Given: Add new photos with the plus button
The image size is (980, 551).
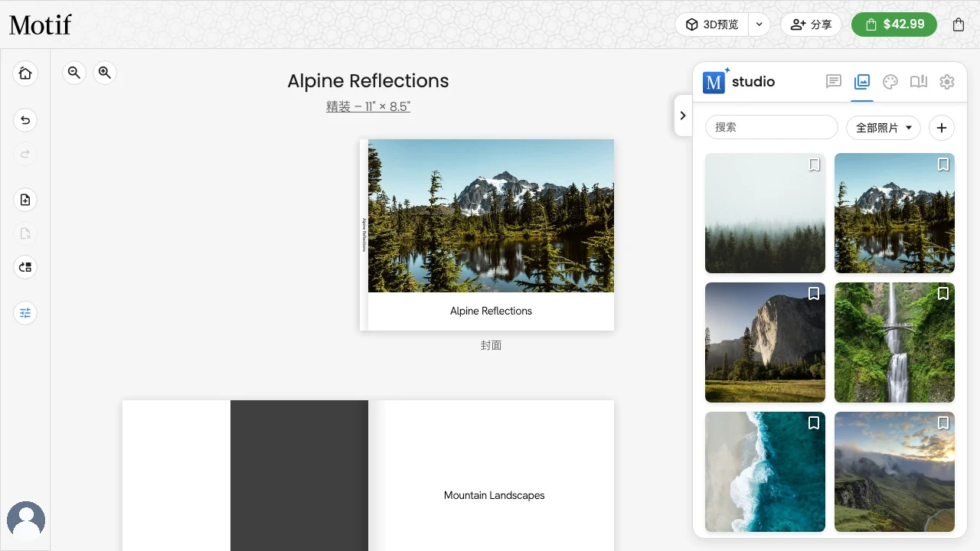Looking at the screenshot, I should [942, 128].
